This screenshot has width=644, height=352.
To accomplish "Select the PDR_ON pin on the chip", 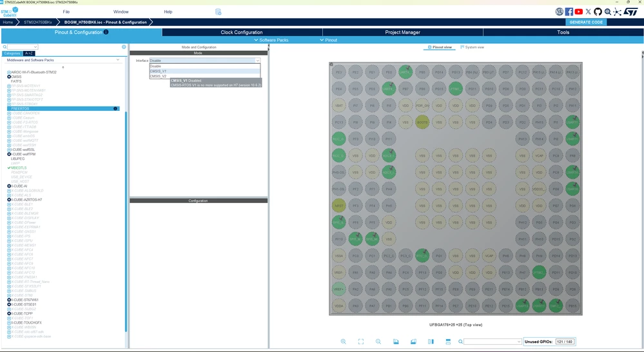I will [x=422, y=106].
